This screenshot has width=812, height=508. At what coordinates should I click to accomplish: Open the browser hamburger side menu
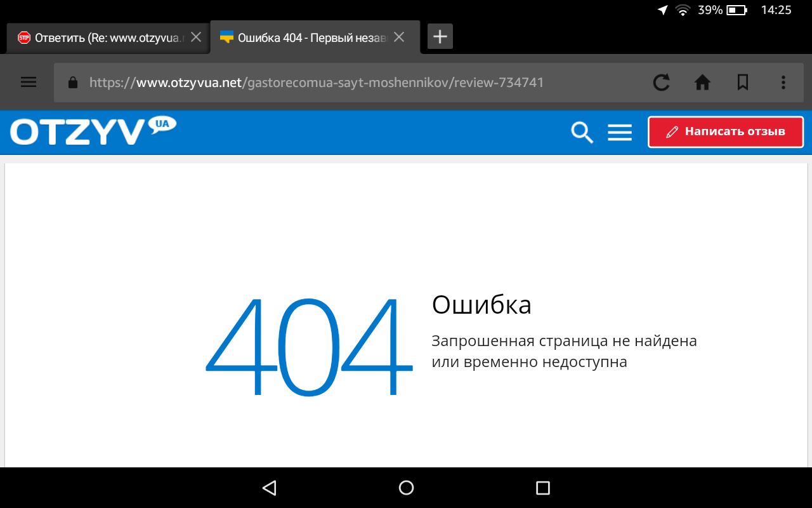(x=29, y=83)
